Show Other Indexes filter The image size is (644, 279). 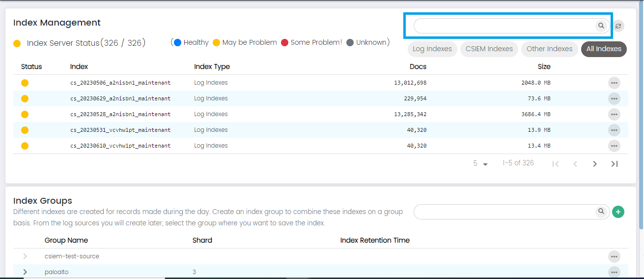pyautogui.click(x=549, y=49)
